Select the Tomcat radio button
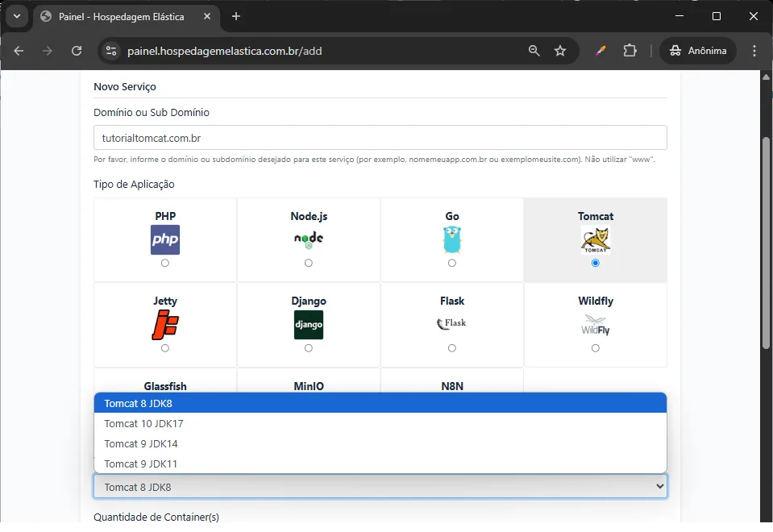773x532 pixels. (596, 264)
